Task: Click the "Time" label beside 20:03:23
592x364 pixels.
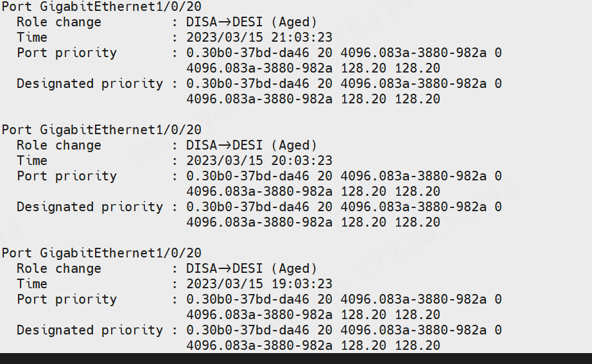Action: pos(32,160)
